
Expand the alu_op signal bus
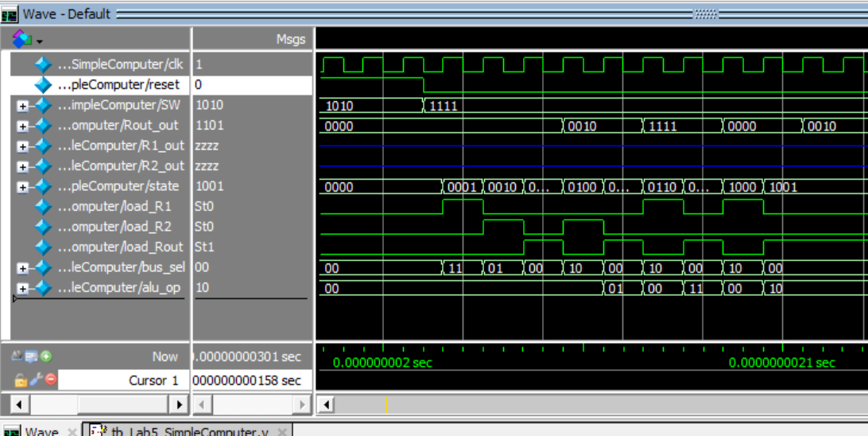[x=22, y=288]
